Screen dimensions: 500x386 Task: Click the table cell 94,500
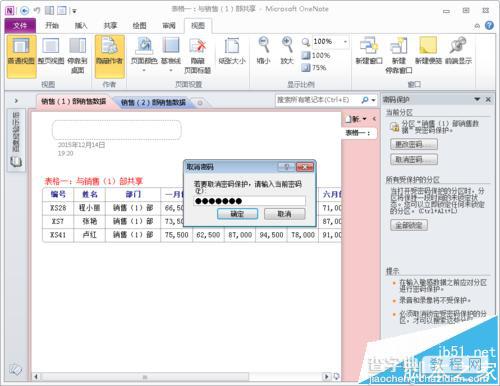[x=271, y=235]
